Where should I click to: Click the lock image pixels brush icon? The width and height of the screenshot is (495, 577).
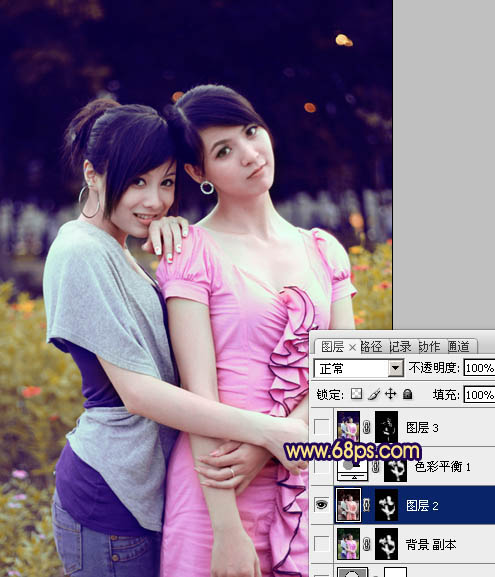tap(374, 394)
